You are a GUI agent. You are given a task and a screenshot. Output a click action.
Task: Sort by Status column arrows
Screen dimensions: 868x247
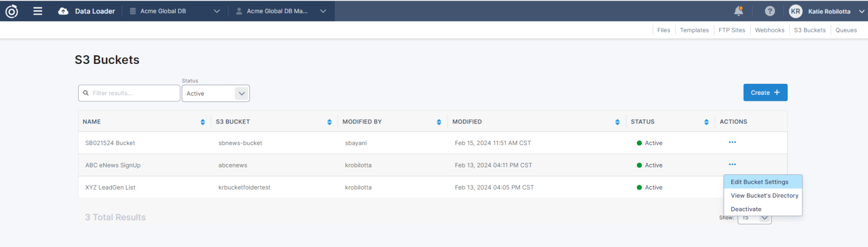tap(706, 122)
